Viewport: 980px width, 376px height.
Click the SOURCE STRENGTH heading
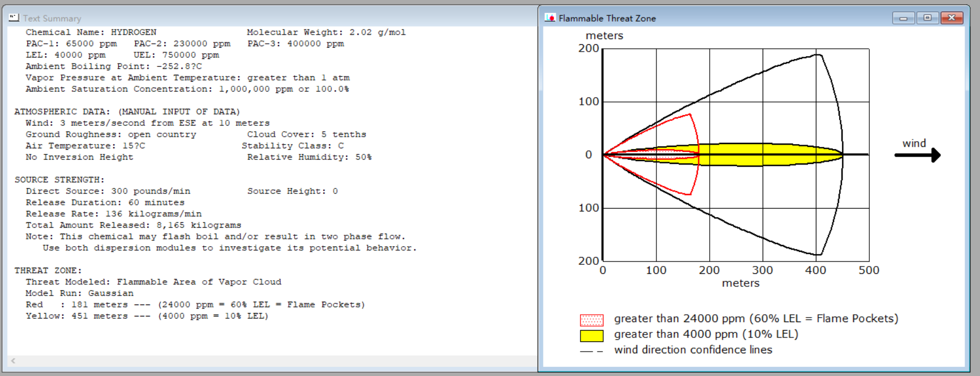pos(60,180)
